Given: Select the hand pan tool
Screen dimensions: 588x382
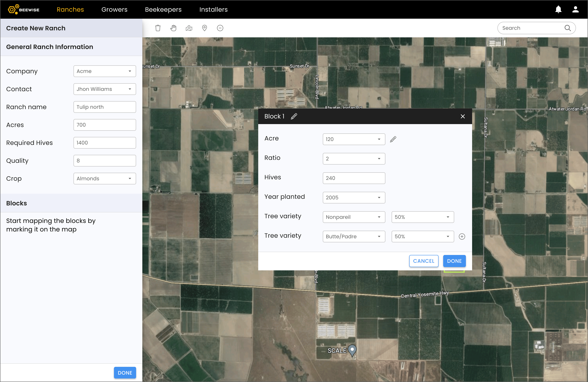Looking at the screenshot, I should point(173,28).
